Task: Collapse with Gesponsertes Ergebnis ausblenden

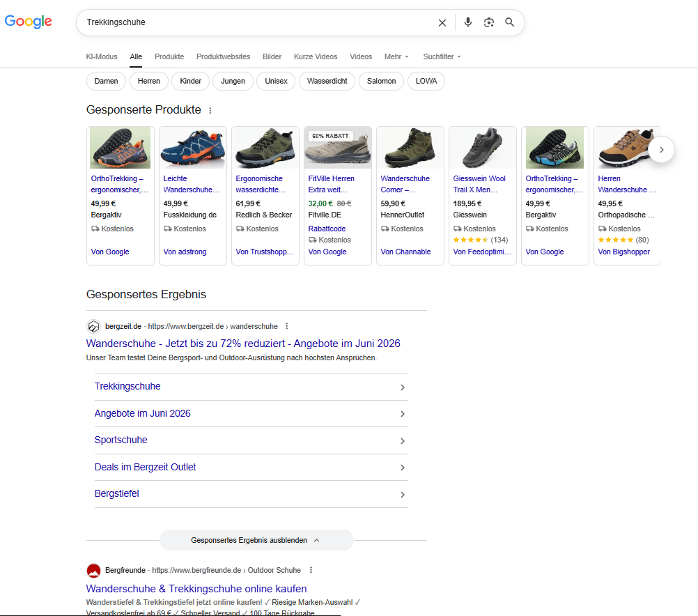Action: point(256,540)
